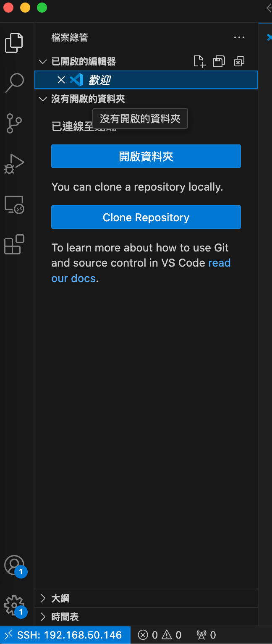The height and width of the screenshot is (644, 272).
Task: Click the 開啟資料夾 button
Action: pos(146,157)
